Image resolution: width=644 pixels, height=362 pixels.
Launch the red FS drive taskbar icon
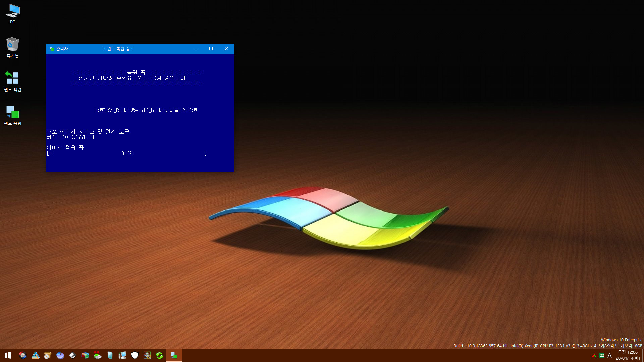(98, 355)
